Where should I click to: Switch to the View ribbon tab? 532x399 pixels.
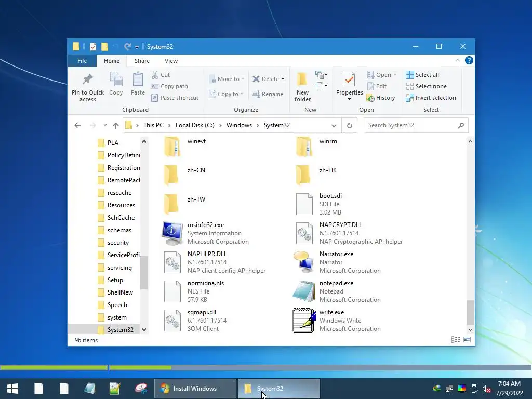point(171,61)
